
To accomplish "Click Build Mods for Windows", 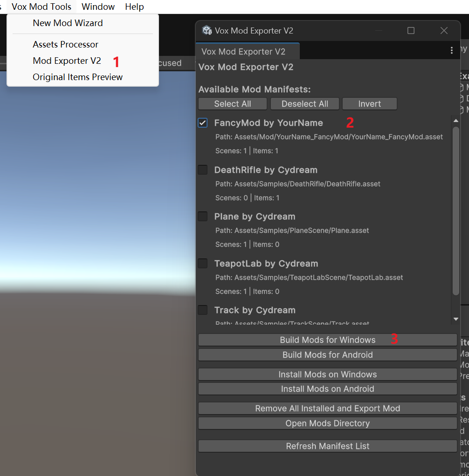I will pyautogui.click(x=327, y=340).
